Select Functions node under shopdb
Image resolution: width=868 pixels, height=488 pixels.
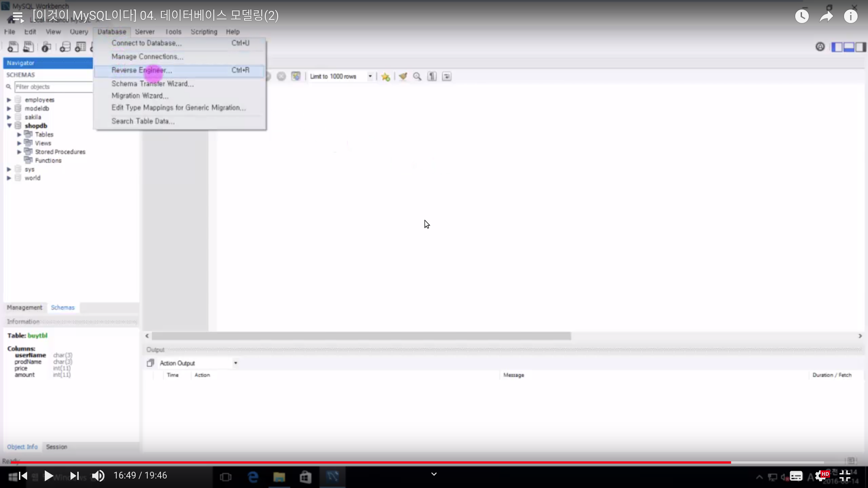(48, 161)
